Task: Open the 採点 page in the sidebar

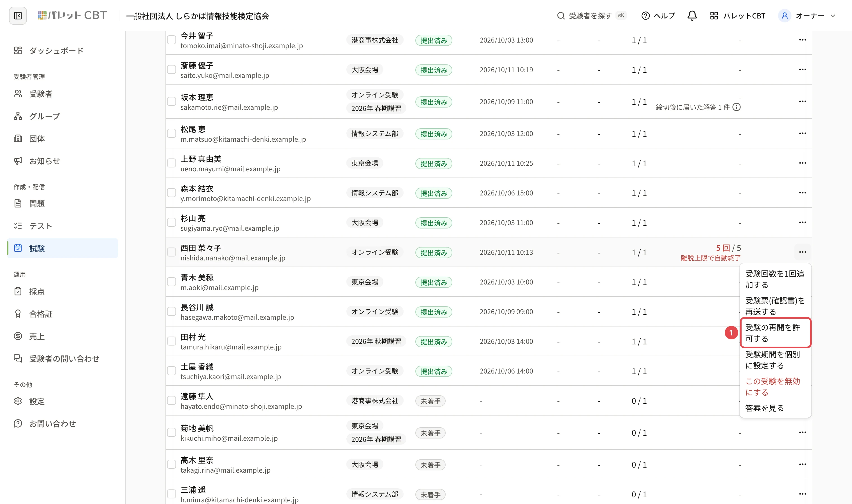Action: pos(62,291)
